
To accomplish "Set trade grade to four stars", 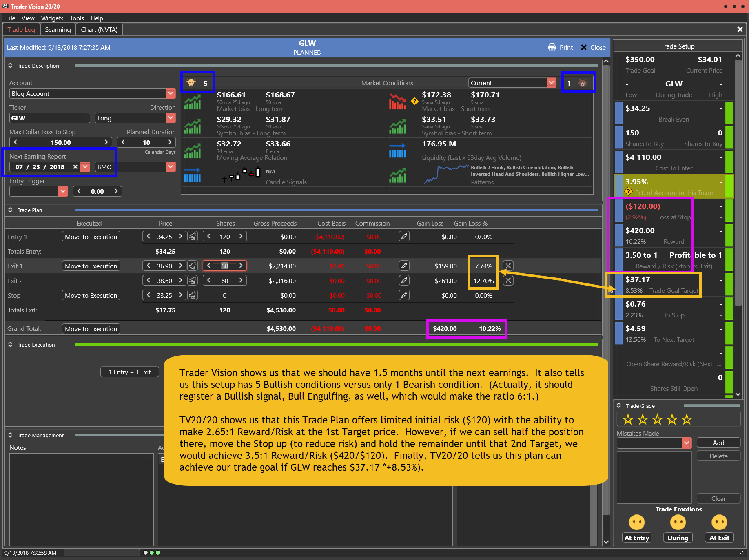I will point(672,419).
